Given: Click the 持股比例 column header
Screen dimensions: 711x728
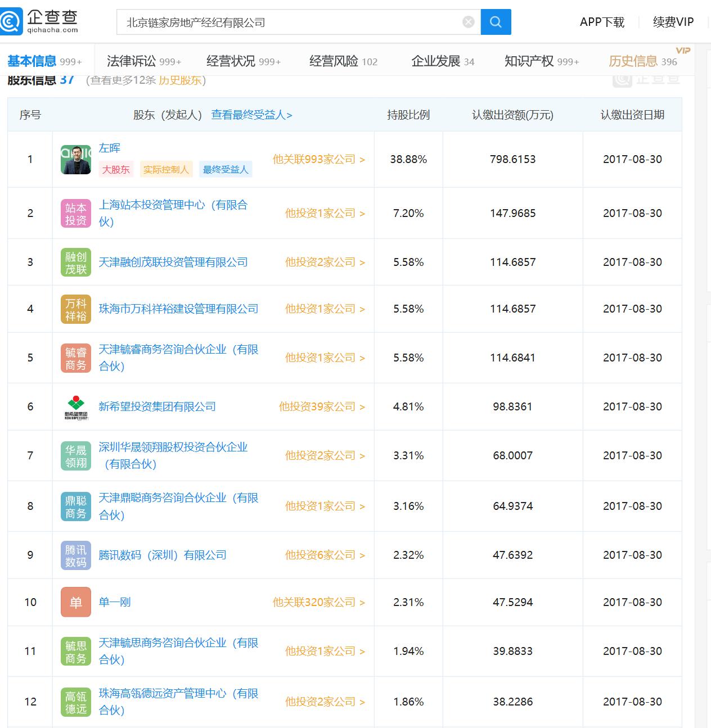Looking at the screenshot, I should point(408,115).
